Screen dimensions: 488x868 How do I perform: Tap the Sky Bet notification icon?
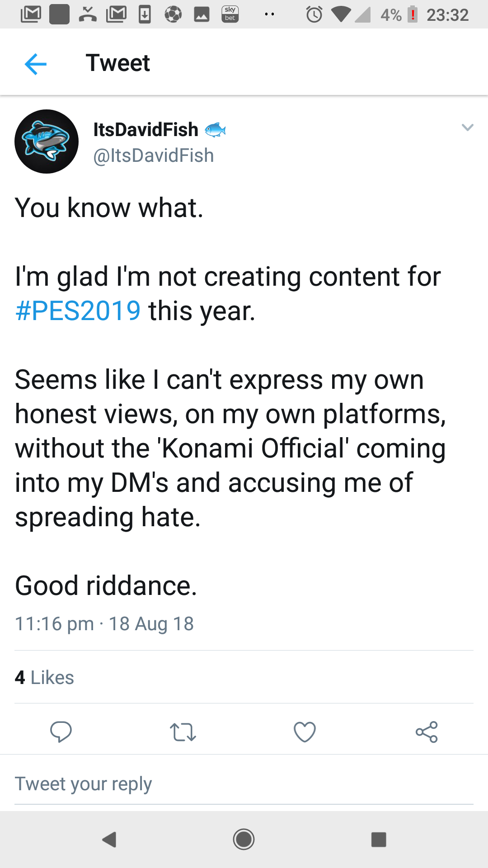[x=230, y=14]
